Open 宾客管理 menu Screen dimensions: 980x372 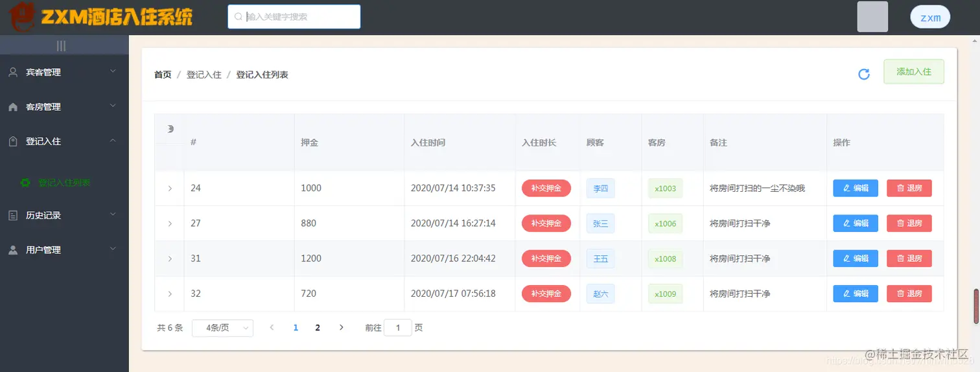click(x=64, y=72)
